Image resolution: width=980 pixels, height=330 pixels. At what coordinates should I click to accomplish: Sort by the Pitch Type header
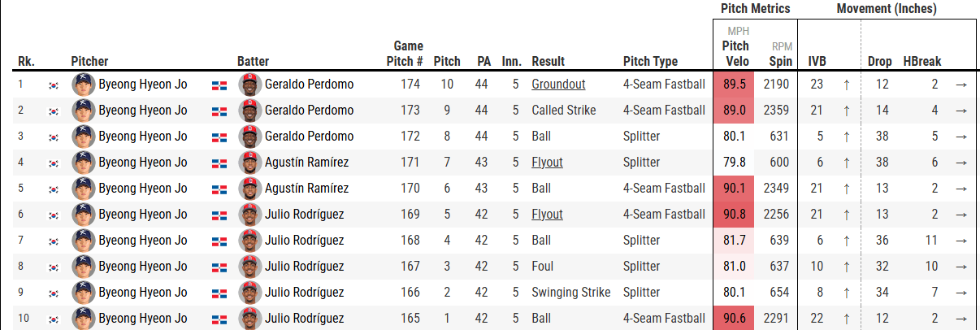point(650,61)
